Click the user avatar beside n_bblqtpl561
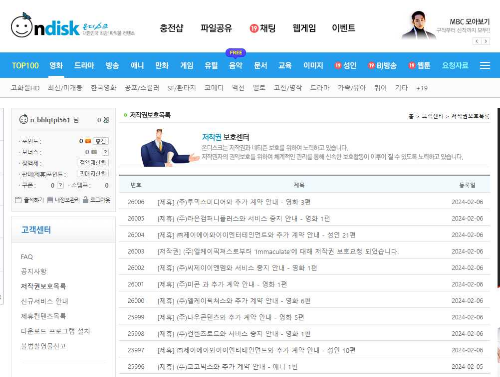The width and height of the screenshot is (500, 377). (x=23, y=119)
